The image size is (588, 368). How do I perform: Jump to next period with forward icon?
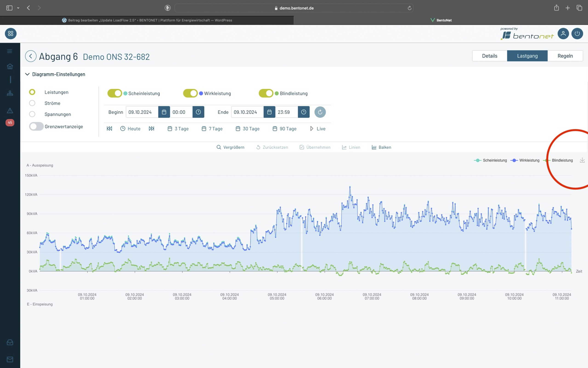[151, 129]
